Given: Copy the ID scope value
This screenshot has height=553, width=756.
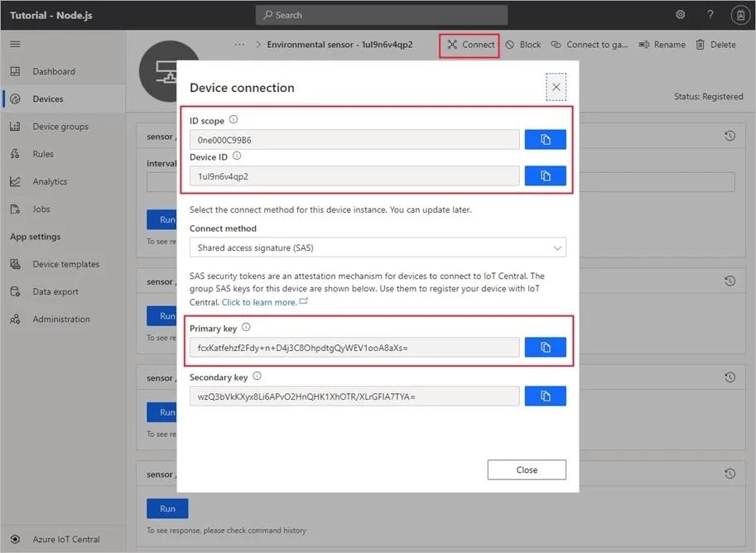Looking at the screenshot, I should (546, 140).
